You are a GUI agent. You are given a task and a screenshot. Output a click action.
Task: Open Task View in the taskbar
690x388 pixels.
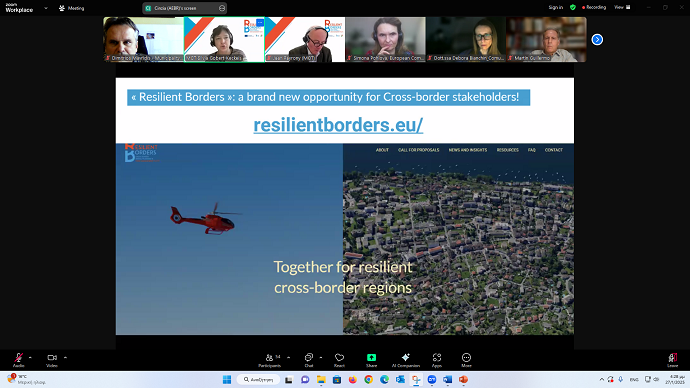289,380
